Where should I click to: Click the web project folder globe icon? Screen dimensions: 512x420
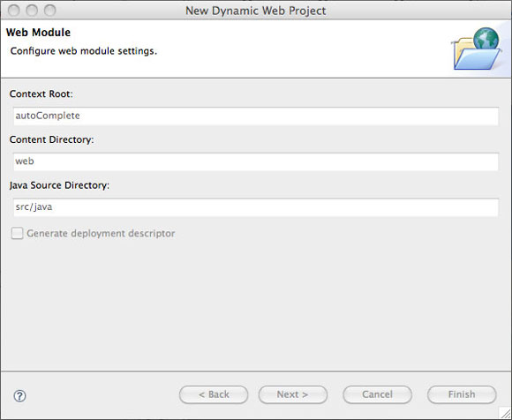pos(477,49)
